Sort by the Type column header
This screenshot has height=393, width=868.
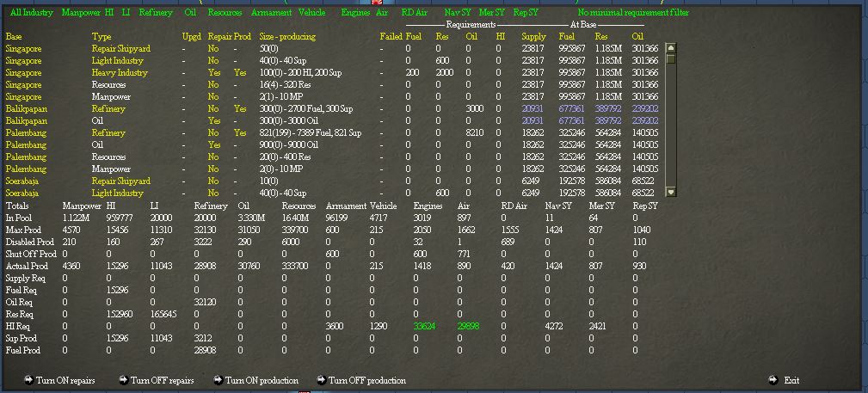tap(102, 36)
